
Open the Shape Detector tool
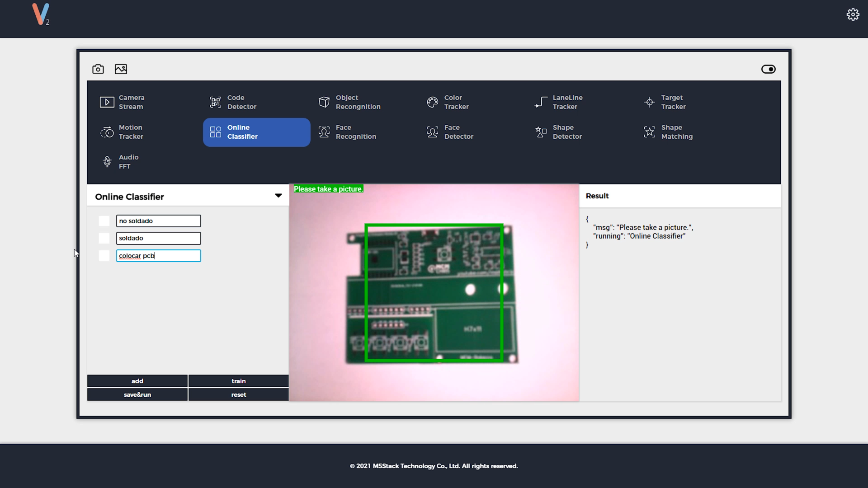[x=567, y=131]
